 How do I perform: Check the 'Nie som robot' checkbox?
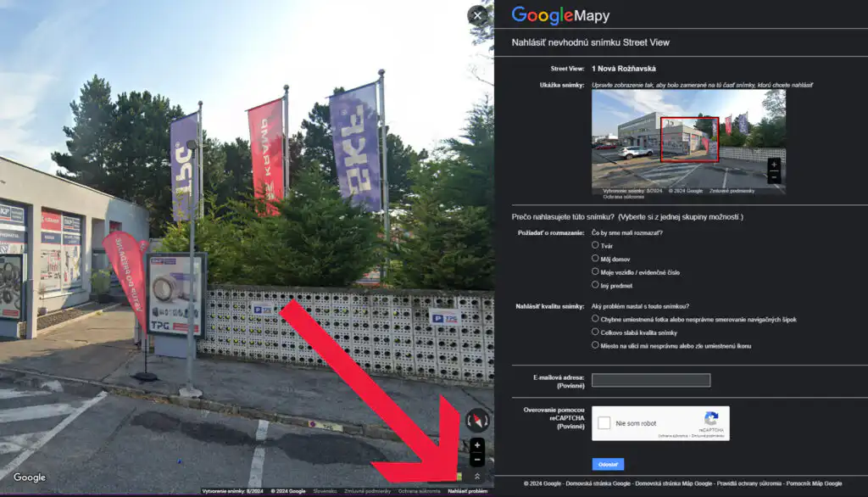(x=604, y=422)
